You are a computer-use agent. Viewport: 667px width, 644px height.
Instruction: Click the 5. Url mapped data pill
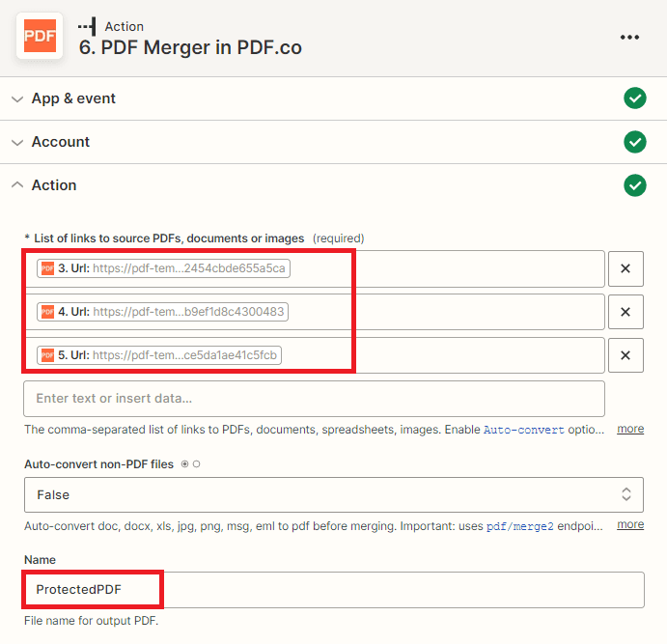(x=159, y=355)
